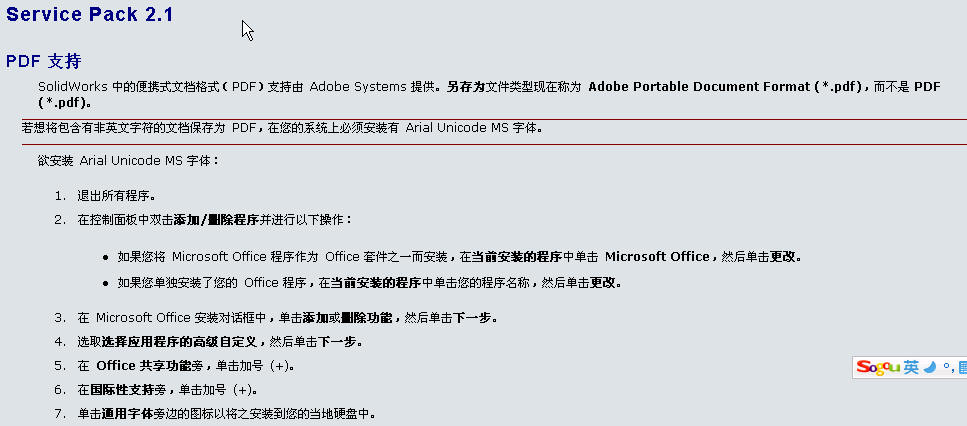The width and height of the screenshot is (967, 426).
Task: Click bold text Adobe Portable Document Format (*.pdf)
Action: 726,87
